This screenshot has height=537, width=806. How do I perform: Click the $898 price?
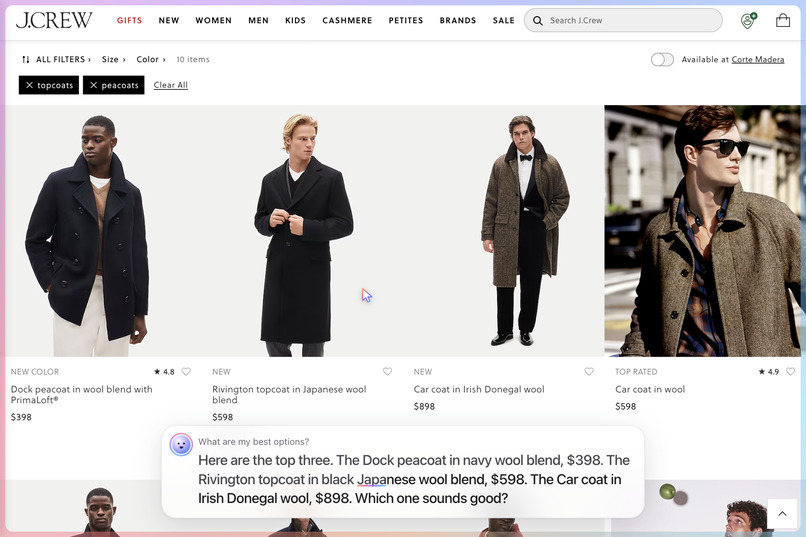point(424,406)
